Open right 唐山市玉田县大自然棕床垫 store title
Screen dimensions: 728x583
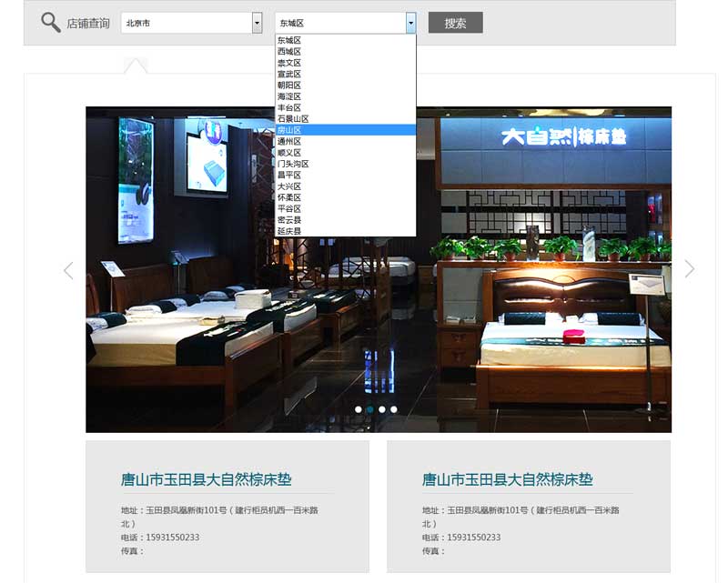point(508,479)
